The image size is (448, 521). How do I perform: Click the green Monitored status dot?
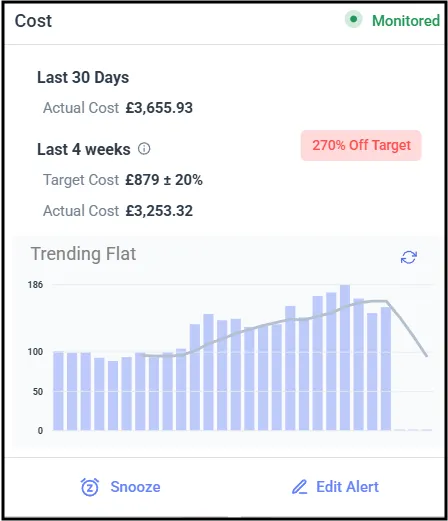pyautogui.click(x=353, y=19)
